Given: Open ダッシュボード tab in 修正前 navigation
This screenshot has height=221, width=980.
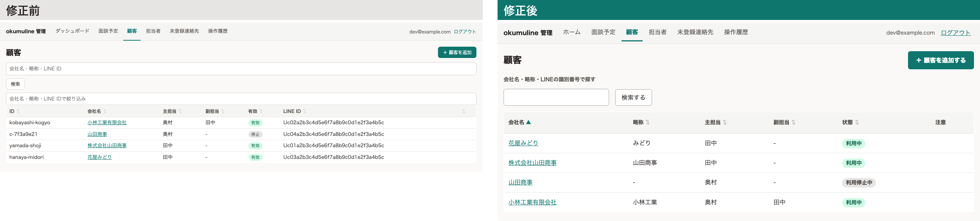Looking at the screenshot, I should click(72, 31).
